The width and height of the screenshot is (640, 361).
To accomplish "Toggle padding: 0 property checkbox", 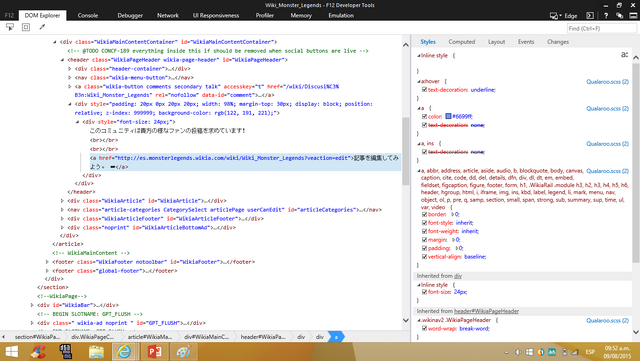I will [424, 248].
